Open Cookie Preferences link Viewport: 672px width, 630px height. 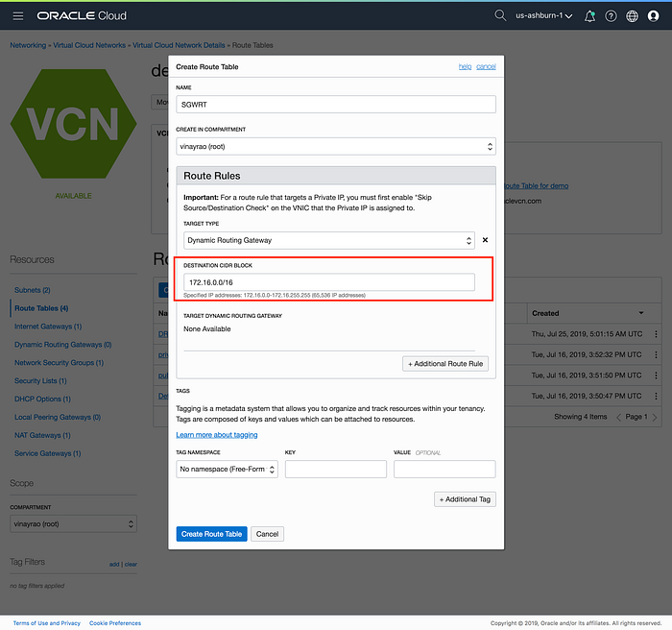pos(115,622)
